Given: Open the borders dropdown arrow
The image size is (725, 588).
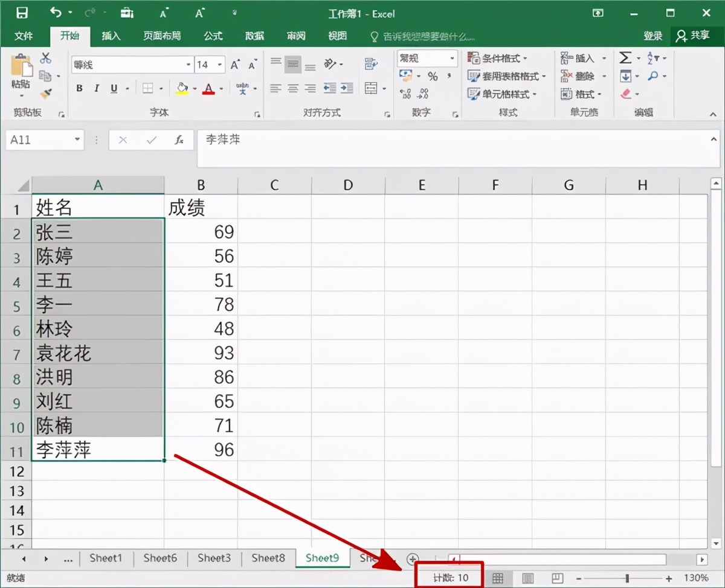Looking at the screenshot, I should (161, 89).
